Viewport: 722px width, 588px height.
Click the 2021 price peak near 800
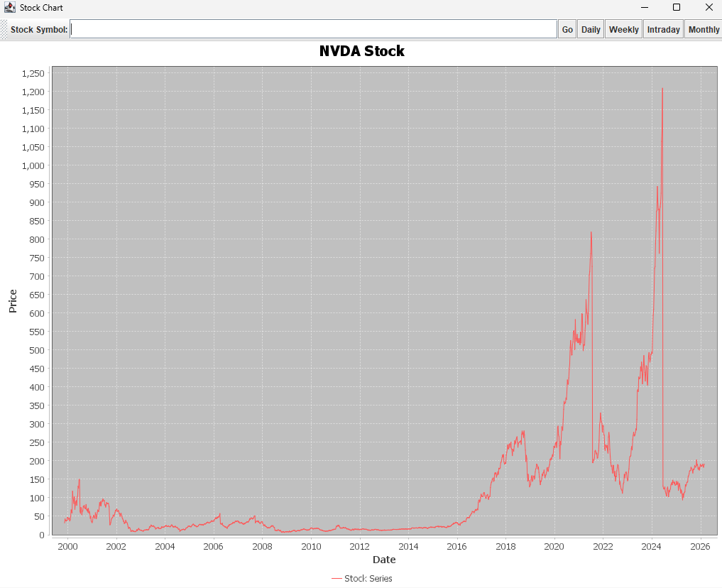(x=591, y=232)
